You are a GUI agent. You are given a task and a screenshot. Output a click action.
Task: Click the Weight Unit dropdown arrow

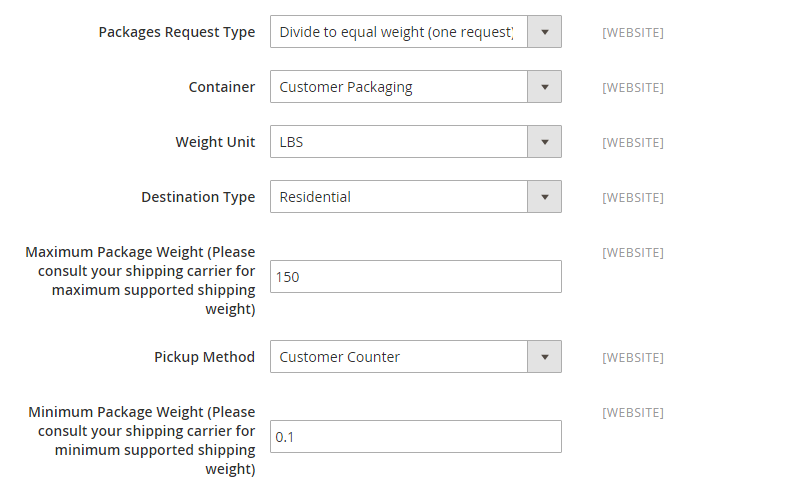coord(544,142)
